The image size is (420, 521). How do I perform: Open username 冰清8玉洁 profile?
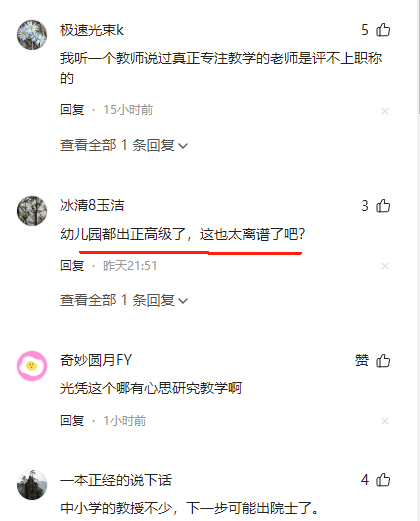point(92,205)
